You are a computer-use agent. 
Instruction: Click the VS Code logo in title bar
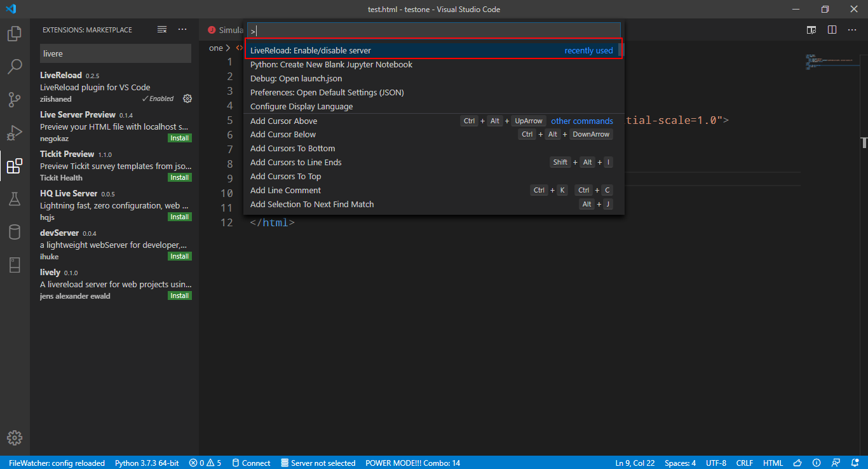tap(10, 9)
